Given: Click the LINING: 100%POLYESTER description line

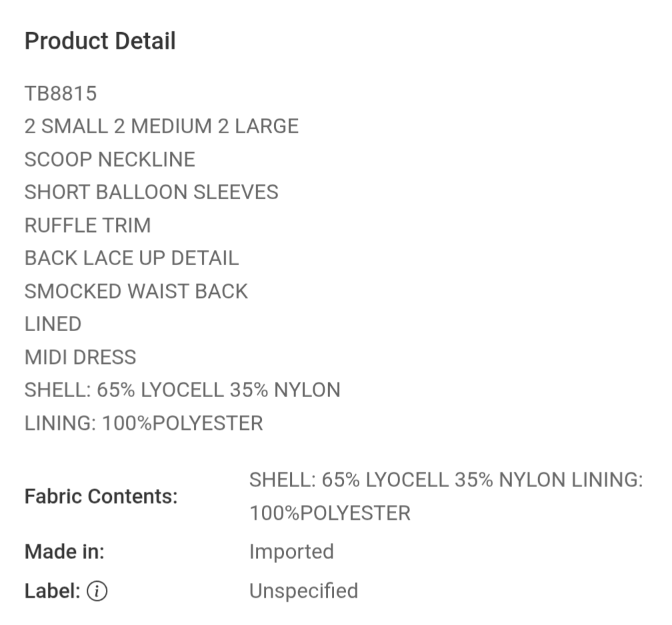Looking at the screenshot, I should 143,423.
